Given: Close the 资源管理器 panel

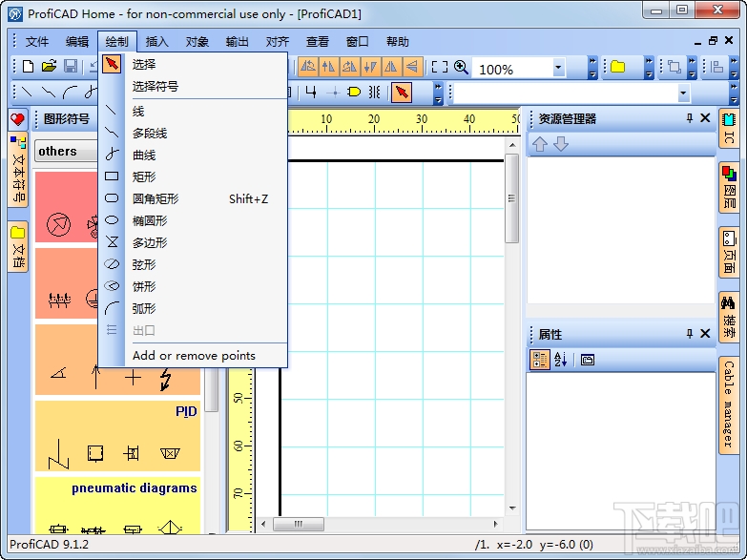Looking at the screenshot, I should click(706, 118).
